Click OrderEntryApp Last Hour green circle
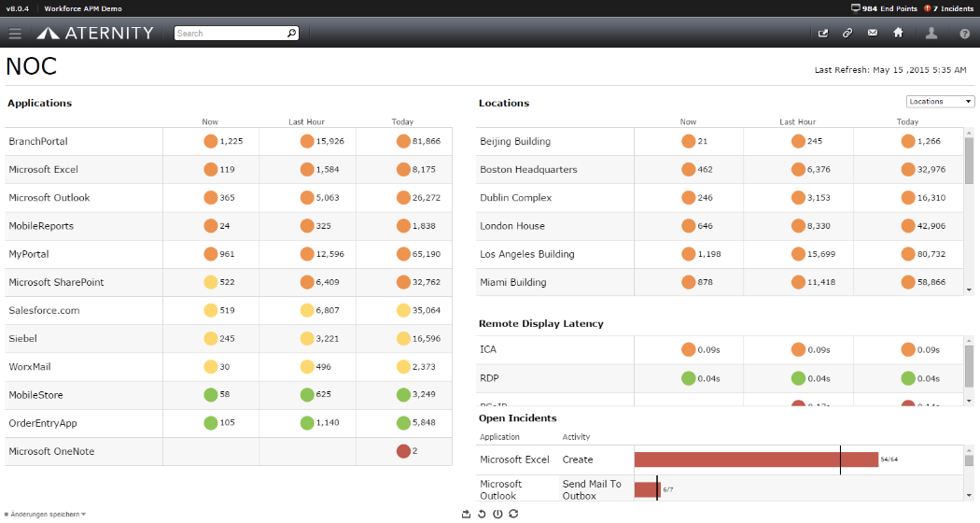The width and height of the screenshot is (980, 523). pos(307,423)
